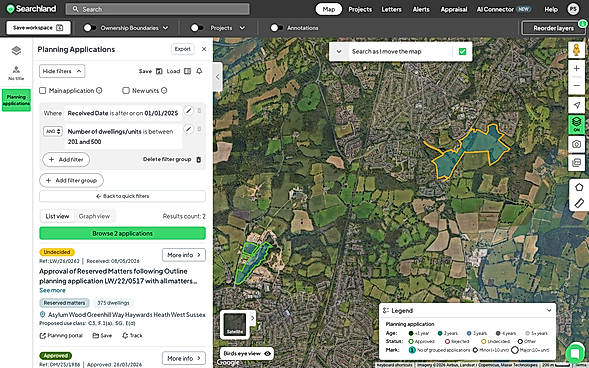Viewport: 589px width, 368px height.
Task: Click Add filter group button
Action: tap(71, 180)
